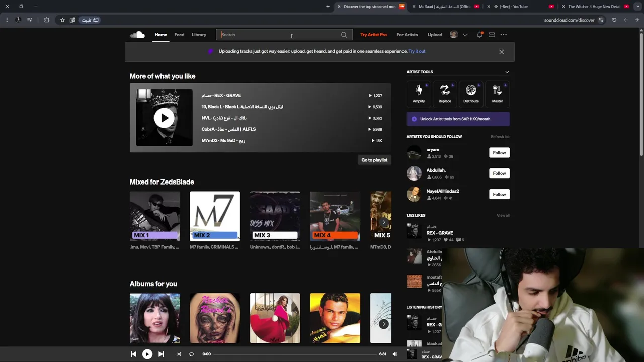Click Try Artist Pro link
Screen dimensions: 644x362
pos(373,35)
